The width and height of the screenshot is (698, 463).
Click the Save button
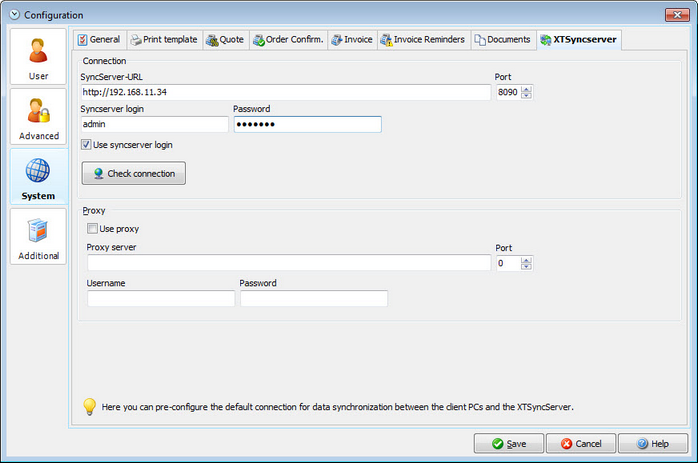[509, 443]
